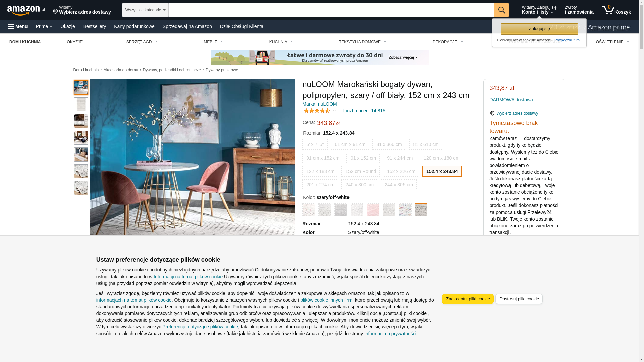Select size option 91 x 244 cm
The height and width of the screenshot is (362, 644).
(399, 158)
